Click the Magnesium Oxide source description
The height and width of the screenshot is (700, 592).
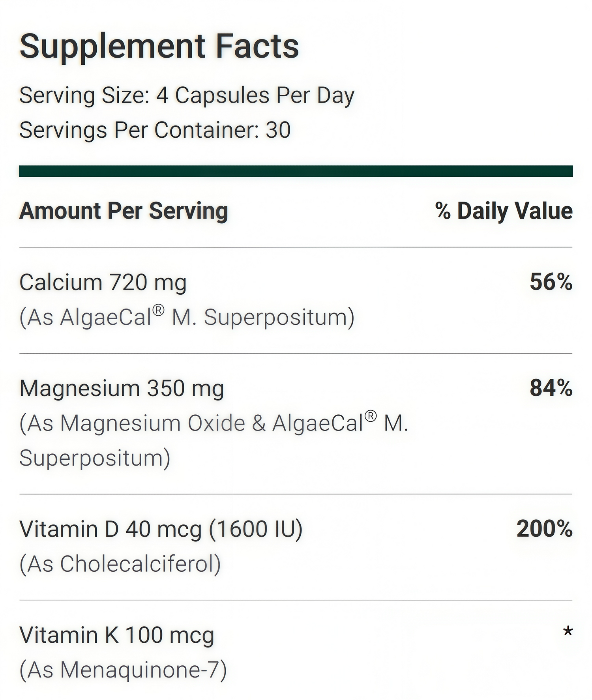pos(214,424)
